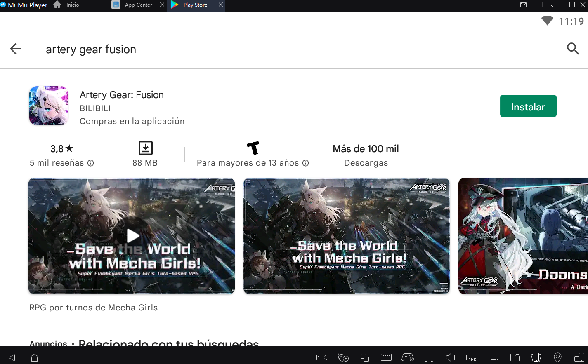Open the second gameplay screenshot

tap(346, 236)
